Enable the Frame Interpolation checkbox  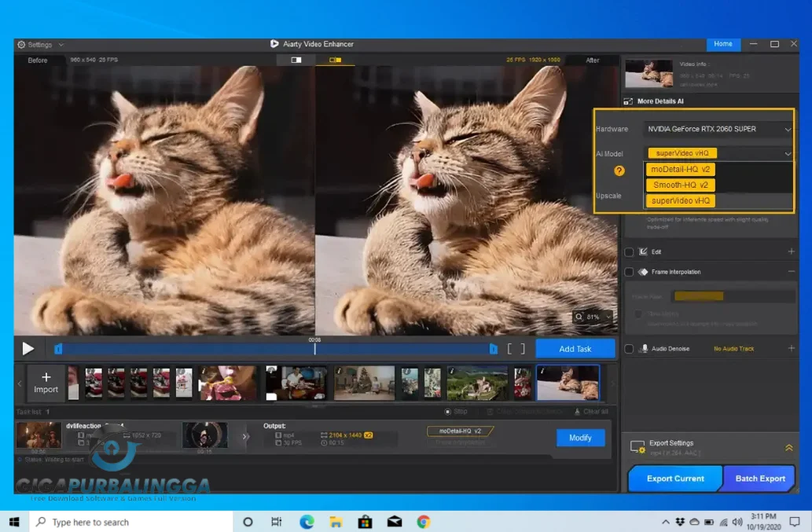coord(629,272)
